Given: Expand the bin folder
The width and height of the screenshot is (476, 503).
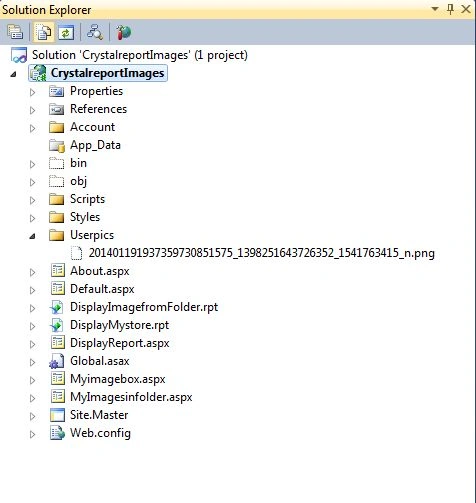Looking at the screenshot, I should pyautogui.click(x=32, y=164).
